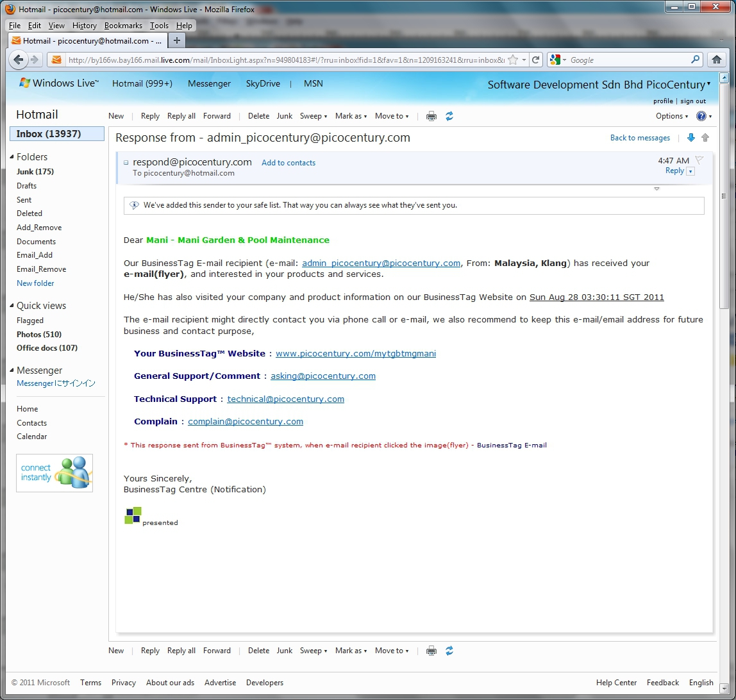
Task: Click the Firefox Home icon
Action: coord(717,60)
